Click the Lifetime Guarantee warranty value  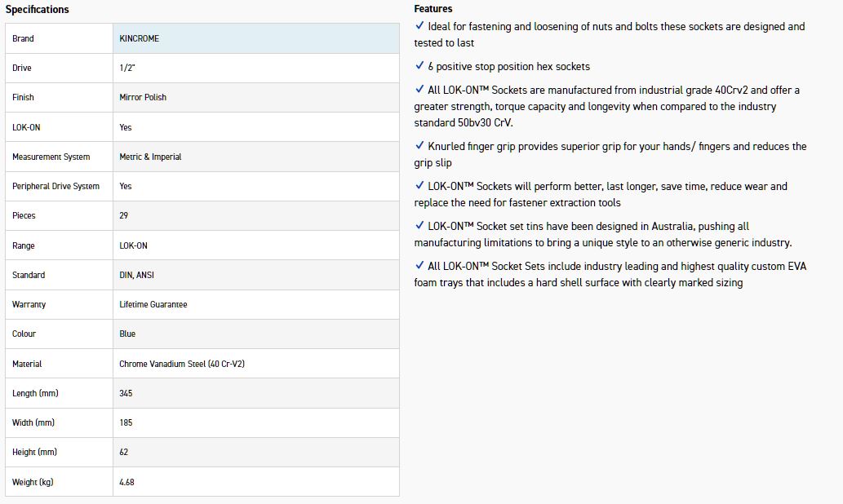coord(153,304)
